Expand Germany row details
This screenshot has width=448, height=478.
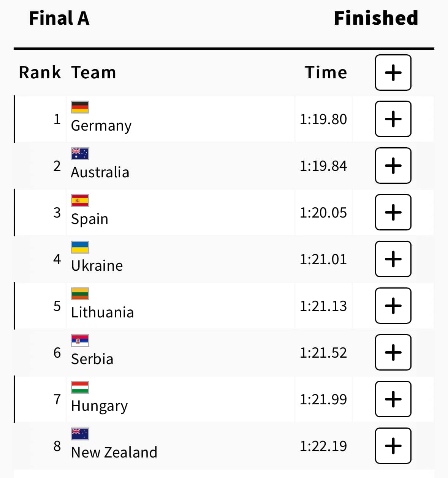[x=393, y=119]
